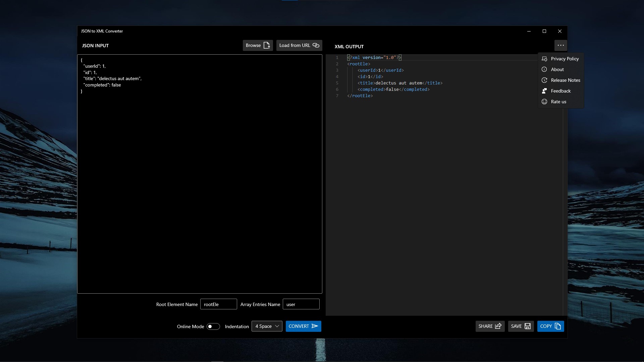Screen dimensions: 644x362
Task: Open the three-dot more options button
Action: 560,45
